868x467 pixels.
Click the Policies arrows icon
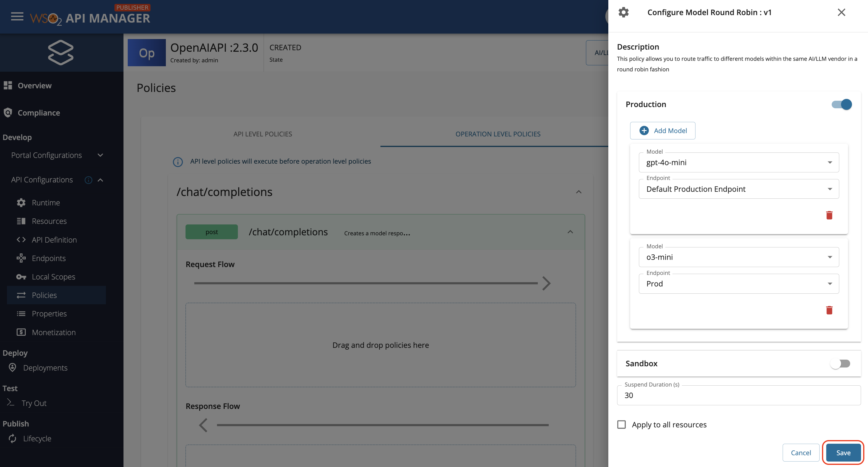click(x=21, y=295)
